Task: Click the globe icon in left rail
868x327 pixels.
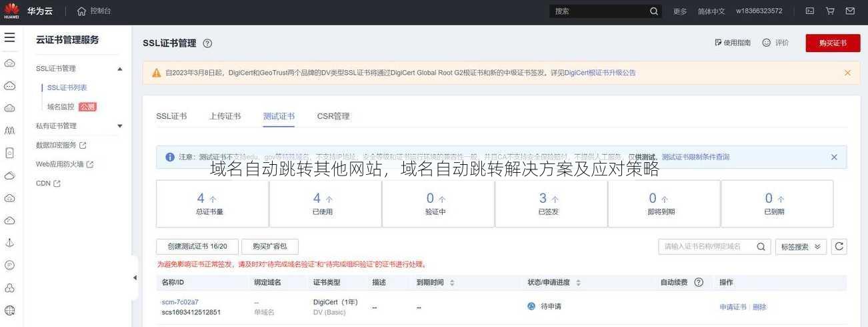Action: (9, 310)
